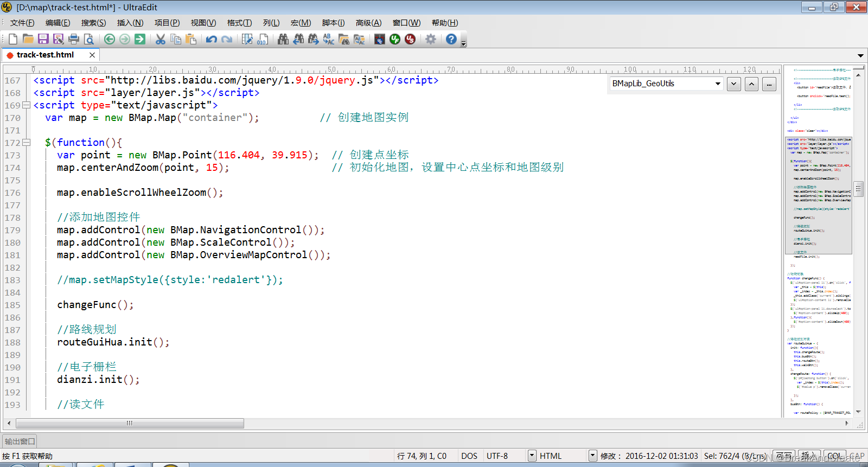Open Replace in Files icon
This screenshot has height=467, width=868.
(x=359, y=39)
